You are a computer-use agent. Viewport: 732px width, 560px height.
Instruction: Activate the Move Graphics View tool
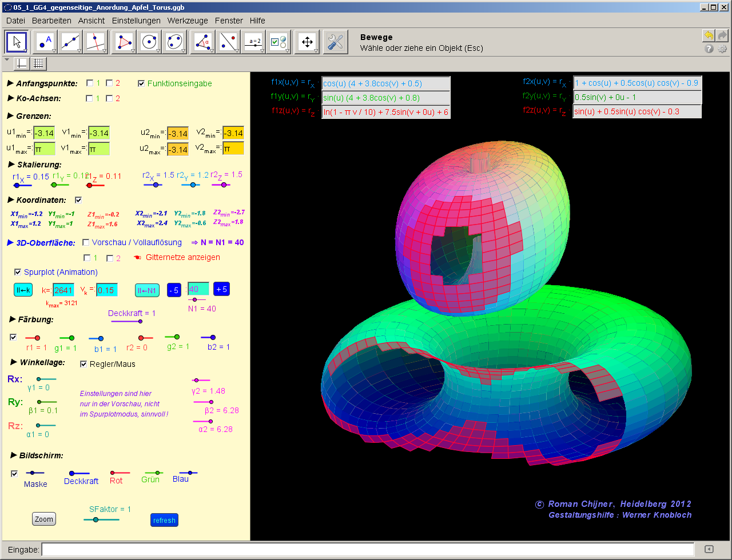coord(307,42)
